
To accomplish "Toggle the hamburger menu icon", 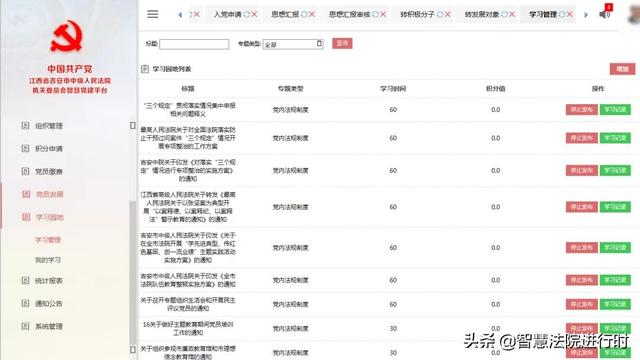I will (x=153, y=14).
